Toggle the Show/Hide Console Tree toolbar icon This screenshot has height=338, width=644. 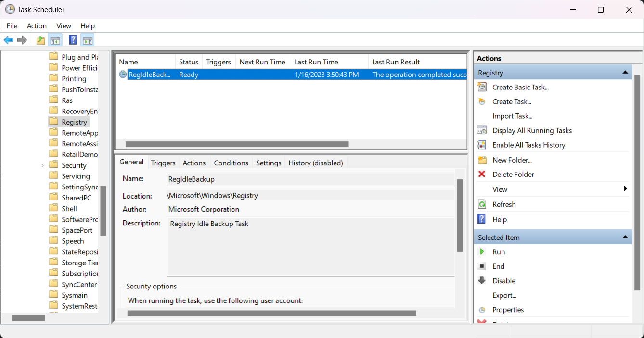(55, 40)
